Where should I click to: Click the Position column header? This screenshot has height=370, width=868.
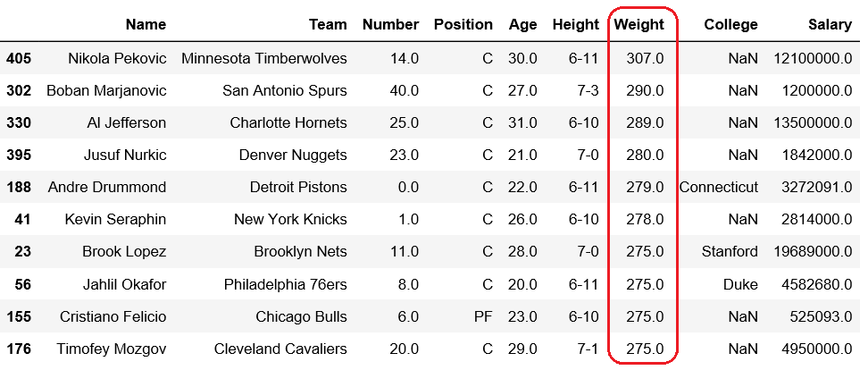coord(463,24)
